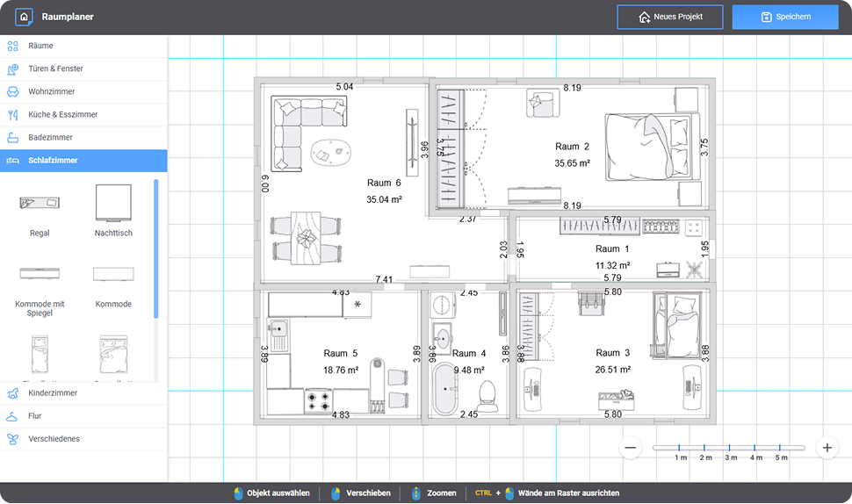Open the Küche & Esszimmer section

[62, 114]
